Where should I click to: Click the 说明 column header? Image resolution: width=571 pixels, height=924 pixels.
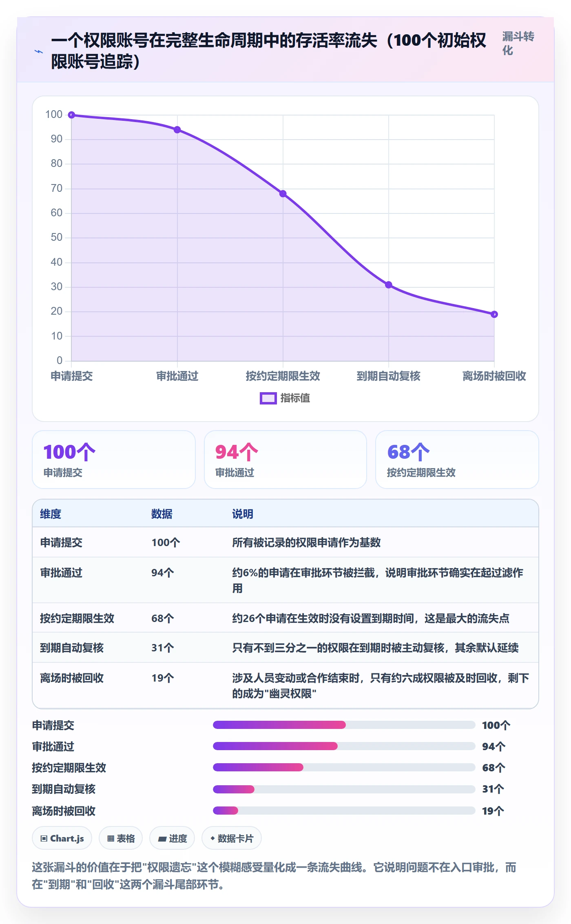(243, 514)
